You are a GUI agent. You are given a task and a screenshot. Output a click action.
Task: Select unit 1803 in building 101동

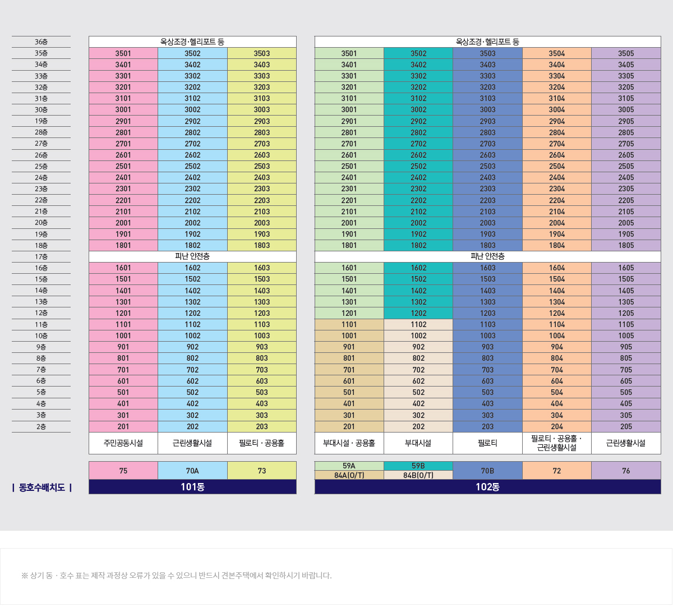[261, 245]
